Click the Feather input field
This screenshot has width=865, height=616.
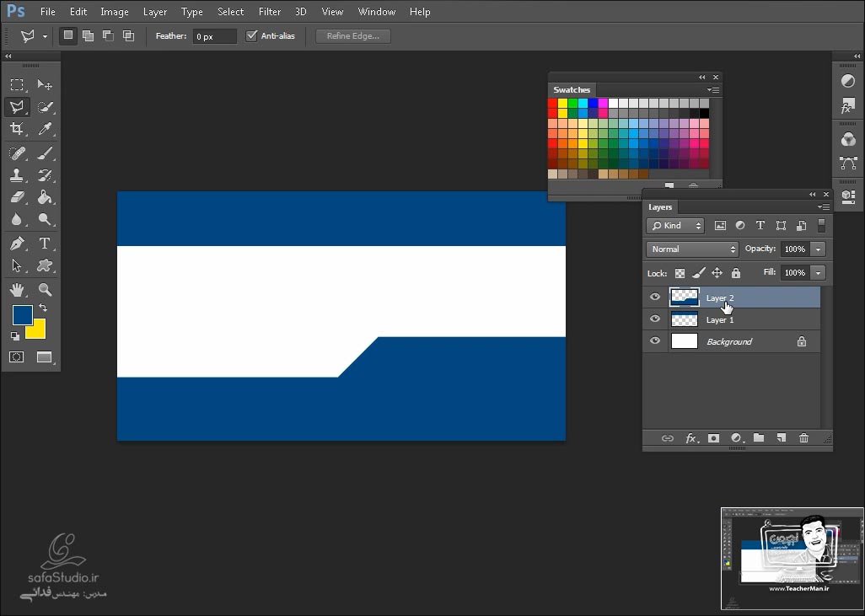point(215,36)
